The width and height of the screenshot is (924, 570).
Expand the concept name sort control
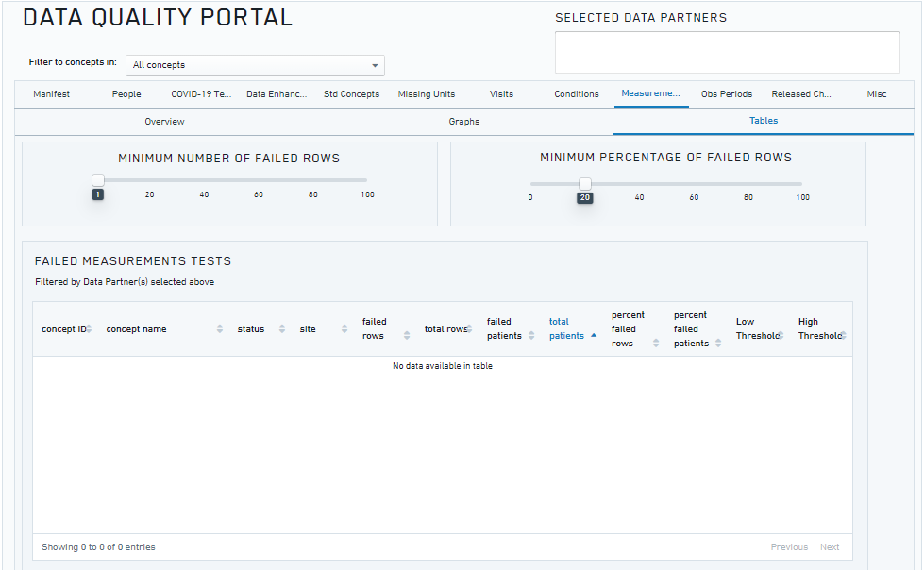click(x=219, y=328)
